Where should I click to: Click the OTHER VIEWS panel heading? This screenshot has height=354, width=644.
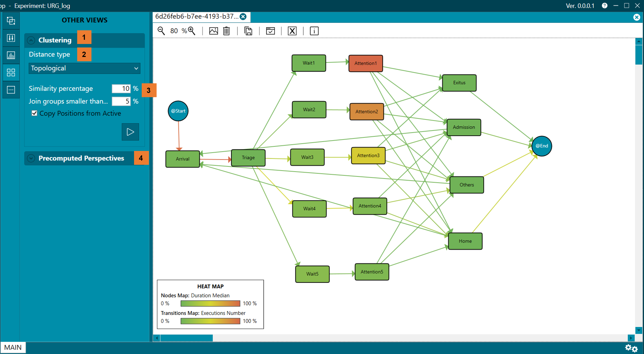click(85, 20)
